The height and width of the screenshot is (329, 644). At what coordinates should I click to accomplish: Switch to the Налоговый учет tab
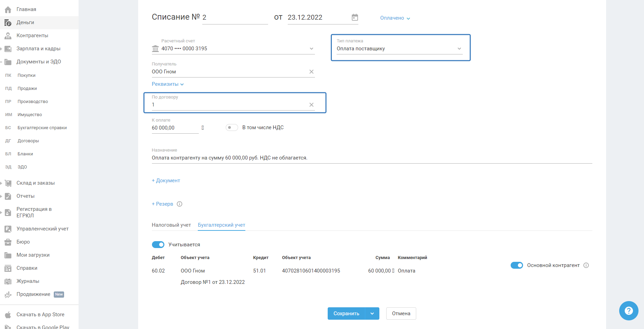[x=171, y=225]
